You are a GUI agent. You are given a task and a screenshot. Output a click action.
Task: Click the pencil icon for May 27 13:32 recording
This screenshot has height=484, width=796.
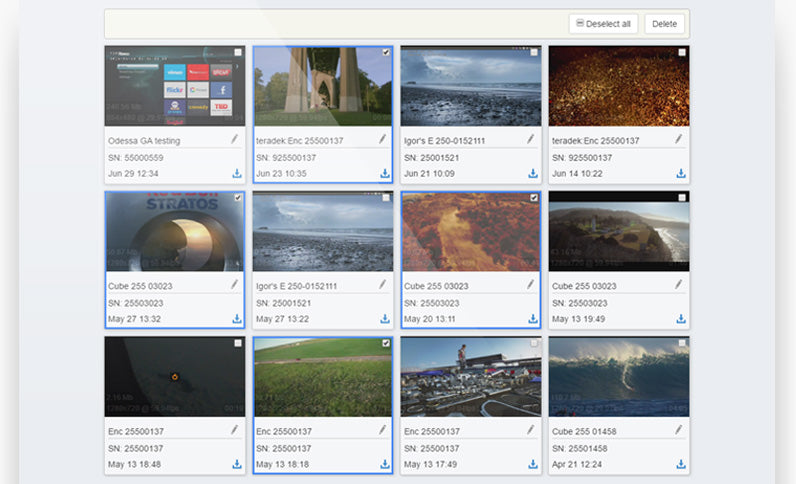click(x=234, y=285)
